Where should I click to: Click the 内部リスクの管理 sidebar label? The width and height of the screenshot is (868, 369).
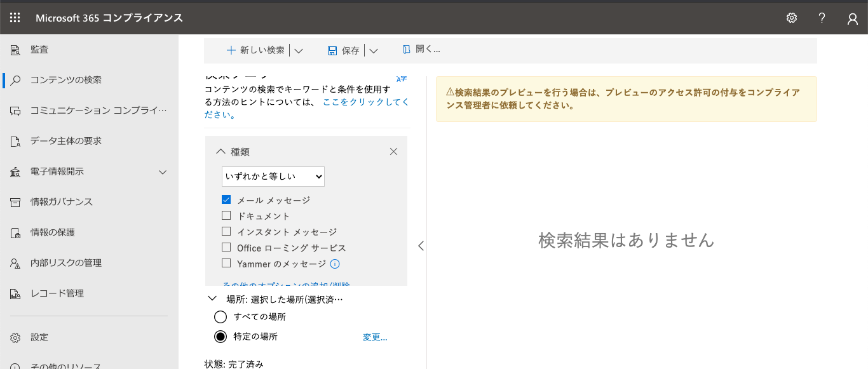pyautogui.click(x=66, y=263)
